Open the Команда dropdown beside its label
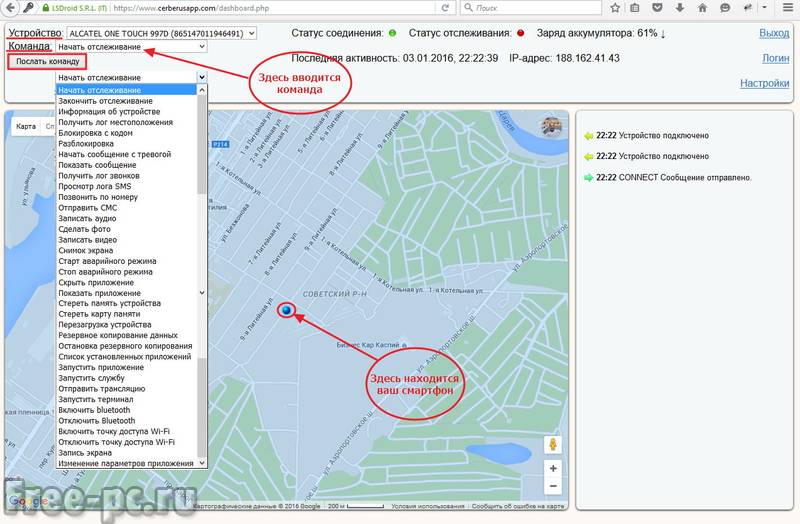 pyautogui.click(x=131, y=46)
